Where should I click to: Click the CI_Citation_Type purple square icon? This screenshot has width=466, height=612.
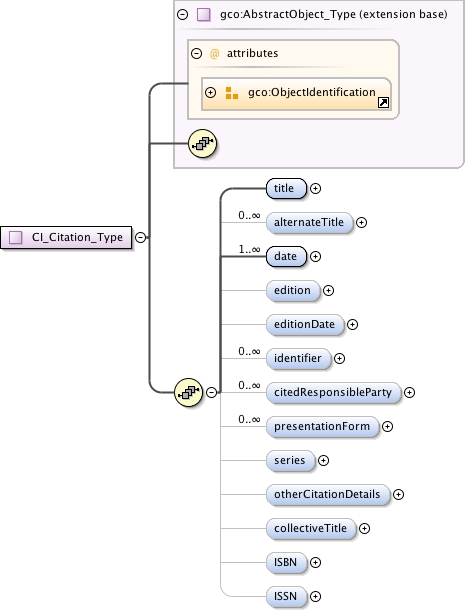pyautogui.click(x=16, y=237)
